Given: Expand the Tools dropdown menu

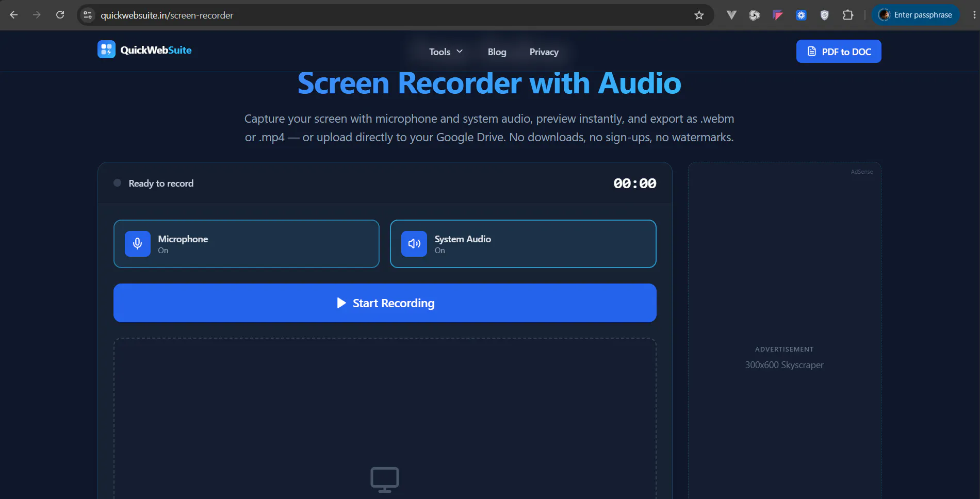Looking at the screenshot, I should coord(446,52).
